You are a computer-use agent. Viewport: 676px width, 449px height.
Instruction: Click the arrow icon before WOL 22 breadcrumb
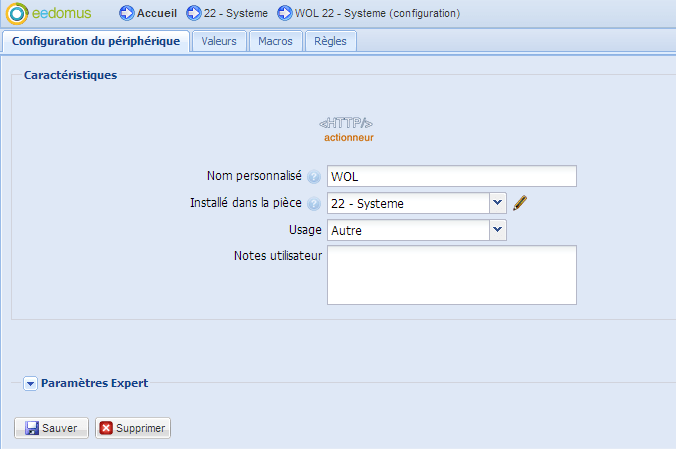pyautogui.click(x=285, y=13)
